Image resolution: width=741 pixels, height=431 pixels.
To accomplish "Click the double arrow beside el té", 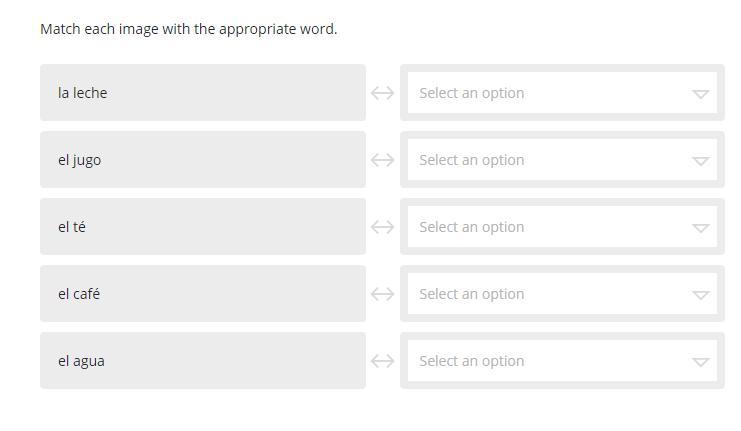I will (x=382, y=227).
